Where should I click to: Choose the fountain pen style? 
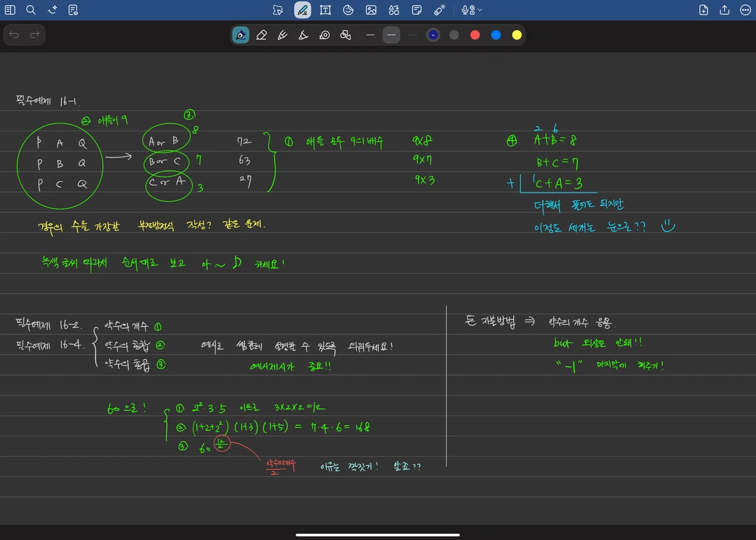click(241, 35)
